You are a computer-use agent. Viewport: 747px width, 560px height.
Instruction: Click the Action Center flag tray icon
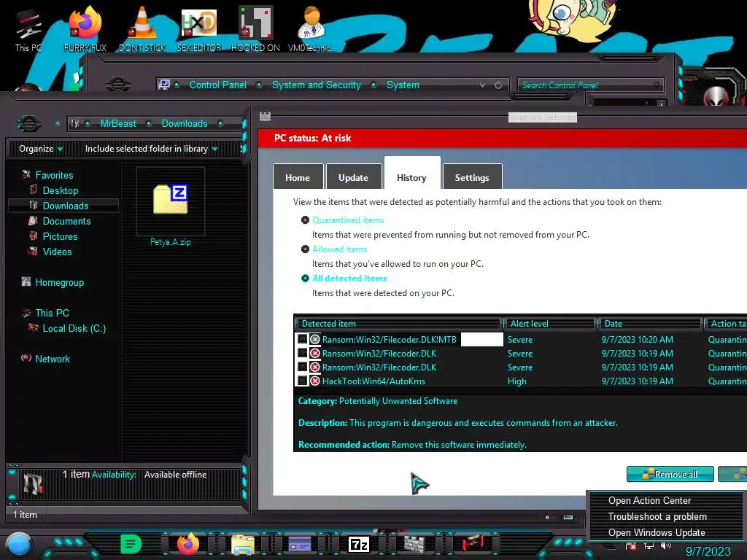(x=631, y=546)
